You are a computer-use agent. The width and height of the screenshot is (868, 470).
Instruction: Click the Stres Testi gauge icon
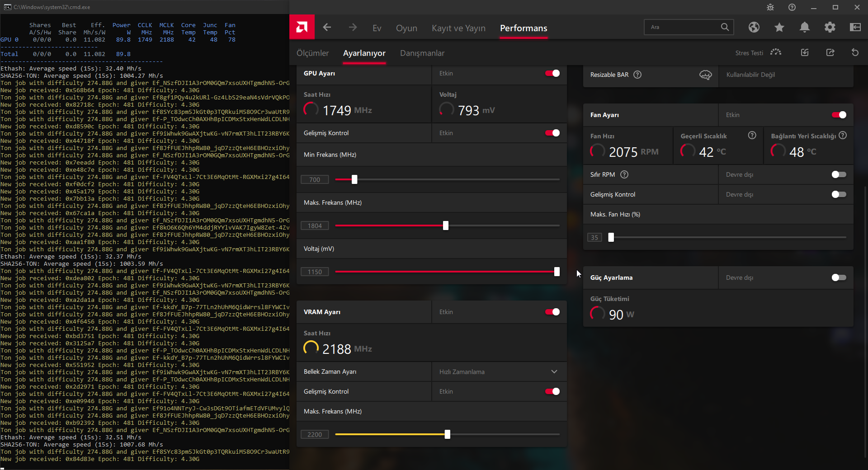[x=776, y=52]
